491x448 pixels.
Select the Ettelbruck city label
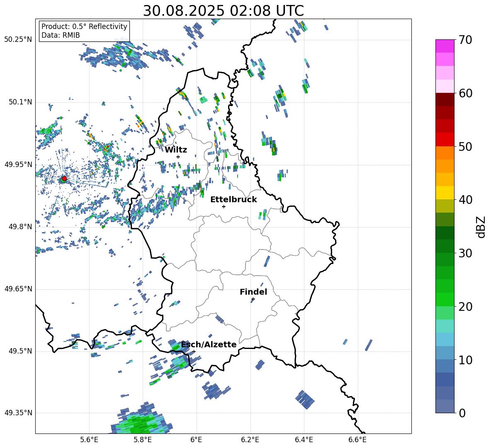(x=233, y=200)
